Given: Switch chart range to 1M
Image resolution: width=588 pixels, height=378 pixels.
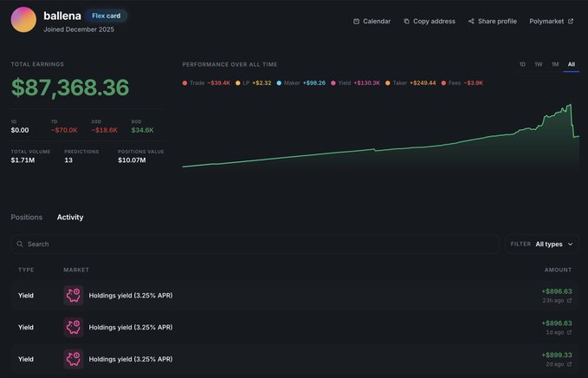Looking at the screenshot, I should (555, 64).
